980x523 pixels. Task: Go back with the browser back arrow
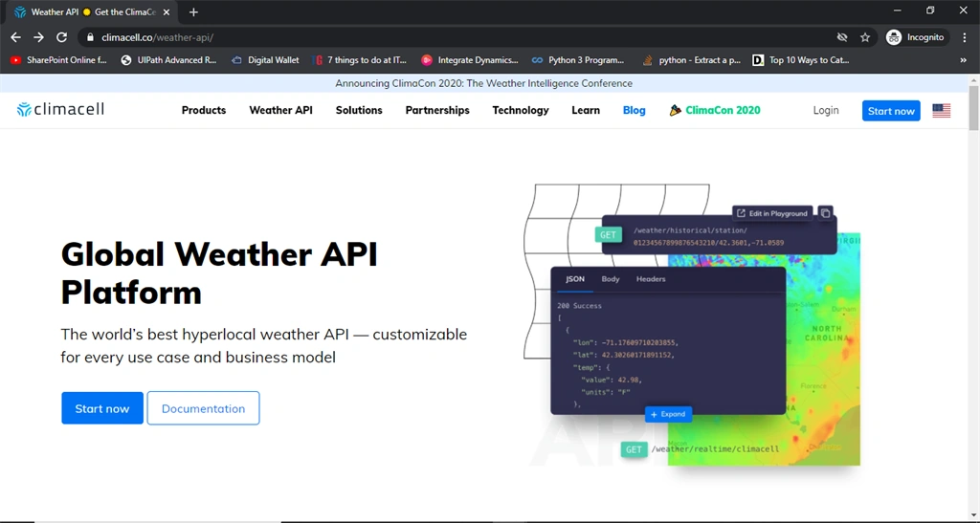(x=15, y=37)
